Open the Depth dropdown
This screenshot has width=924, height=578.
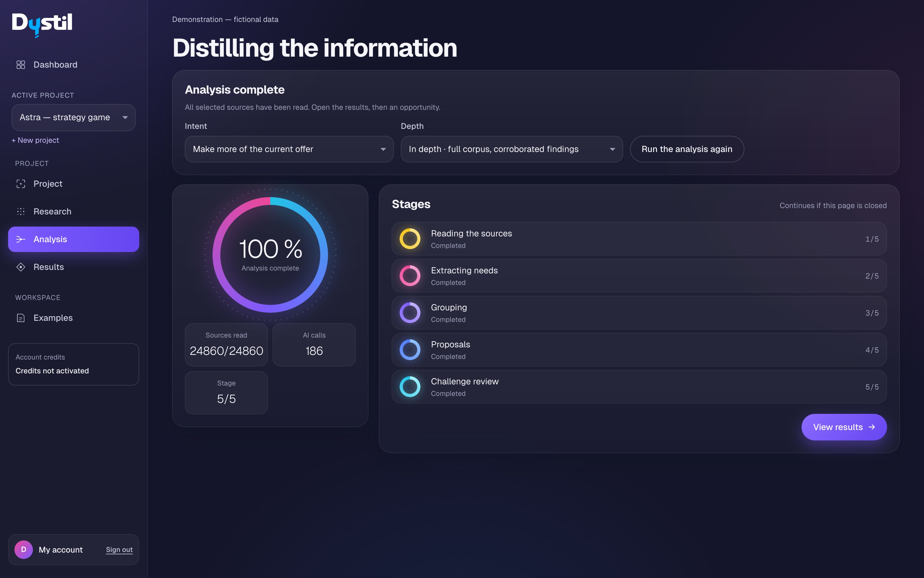(x=512, y=149)
